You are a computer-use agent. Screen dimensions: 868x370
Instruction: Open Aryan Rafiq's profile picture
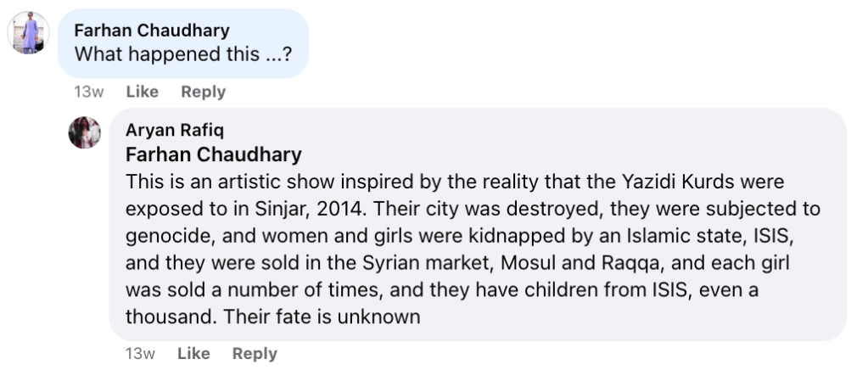pos(85,132)
